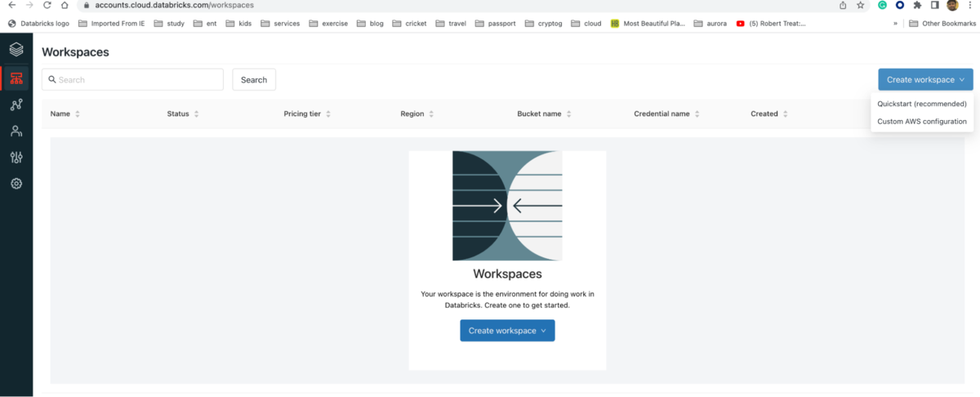Choose Custom AWS configuration option
980x397 pixels.
[921, 122]
